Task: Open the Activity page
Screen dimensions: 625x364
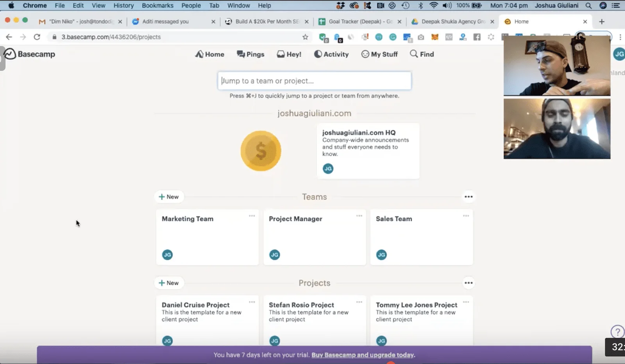Action: [331, 54]
